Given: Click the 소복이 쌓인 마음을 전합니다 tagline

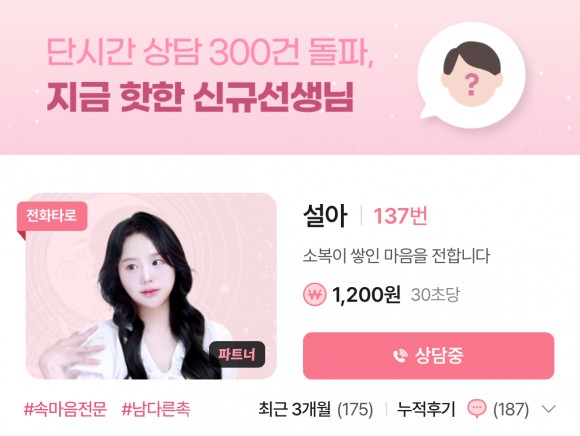Looking at the screenshot, I should point(396,256).
